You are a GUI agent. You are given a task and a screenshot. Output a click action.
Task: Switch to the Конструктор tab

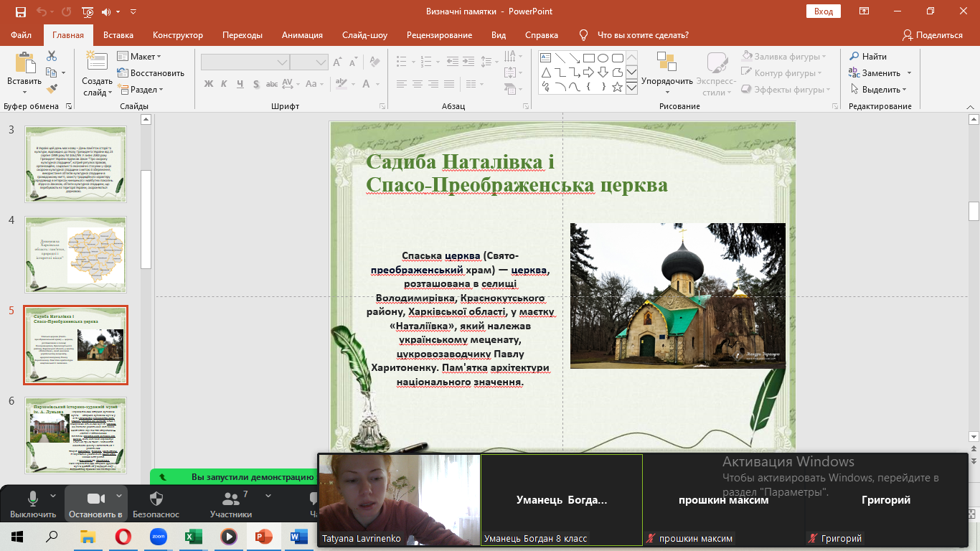178,35
